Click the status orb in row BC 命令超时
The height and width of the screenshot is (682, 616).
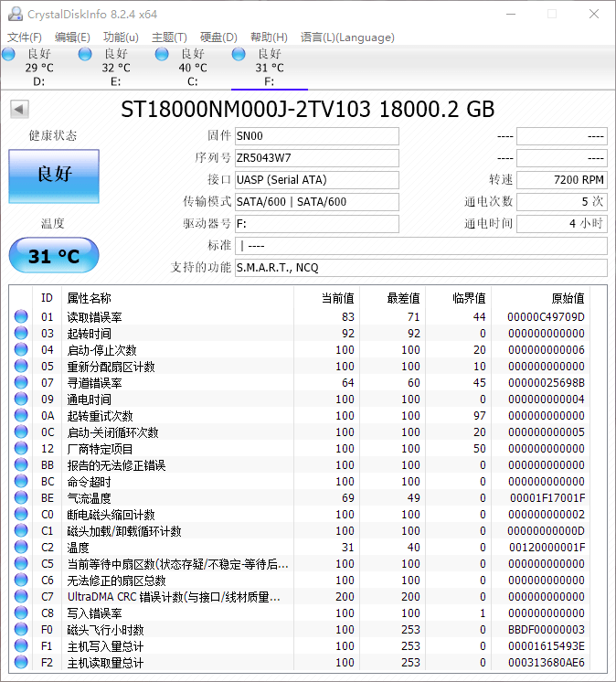pyautogui.click(x=21, y=481)
